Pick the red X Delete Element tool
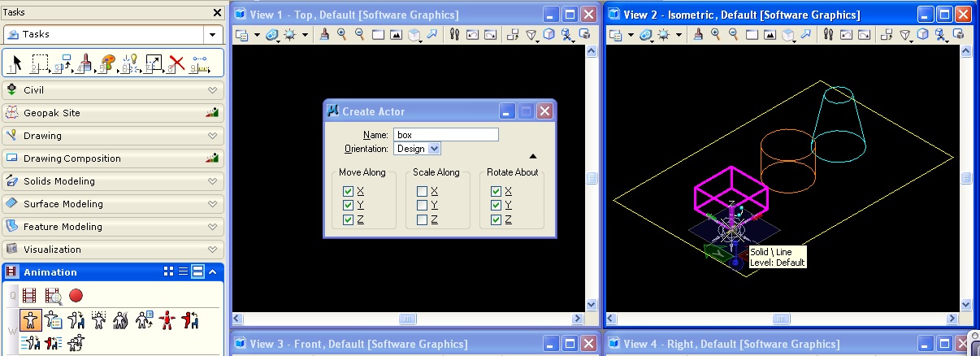 177,63
